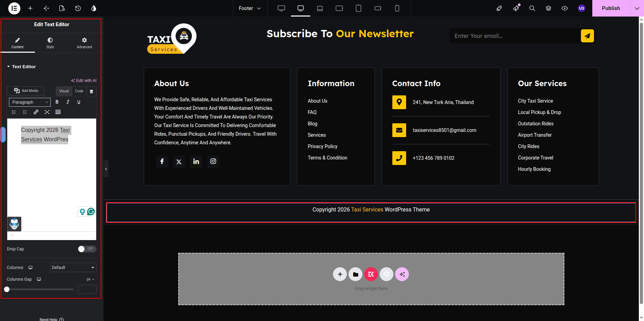644x321 pixels.
Task: Click the Publish button
Action: pos(611,8)
